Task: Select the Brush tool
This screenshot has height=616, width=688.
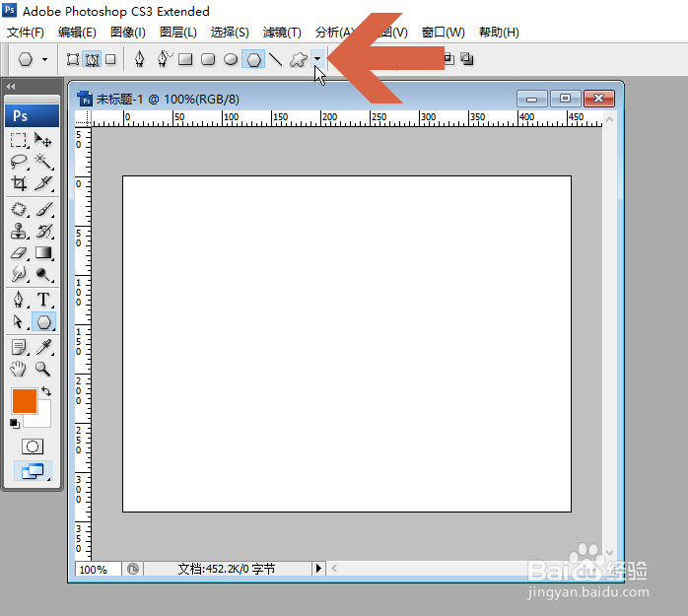Action: [x=43, y=209]
